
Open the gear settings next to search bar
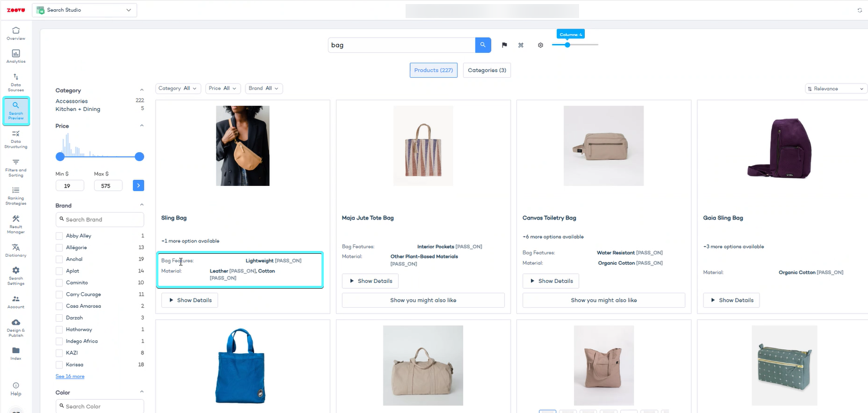click(x=540, y=45)
